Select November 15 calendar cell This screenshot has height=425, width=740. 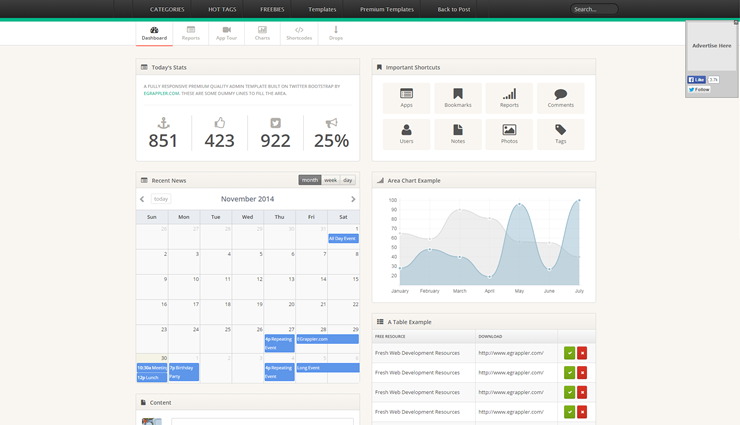[343, 287]
